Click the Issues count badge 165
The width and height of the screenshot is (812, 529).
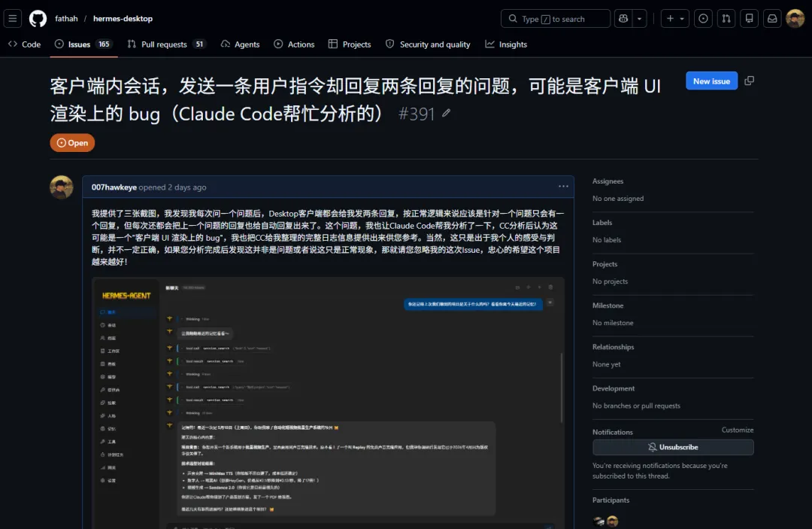(104, 44)
